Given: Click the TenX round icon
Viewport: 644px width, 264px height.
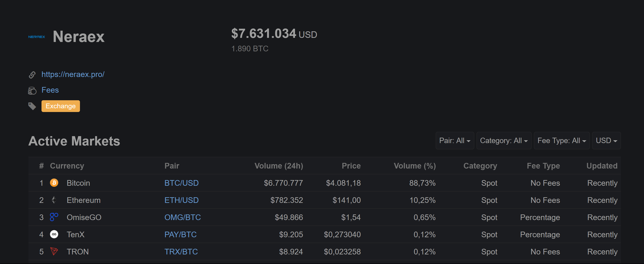Looking at the screenshot, I should click(x=54, y=234).
